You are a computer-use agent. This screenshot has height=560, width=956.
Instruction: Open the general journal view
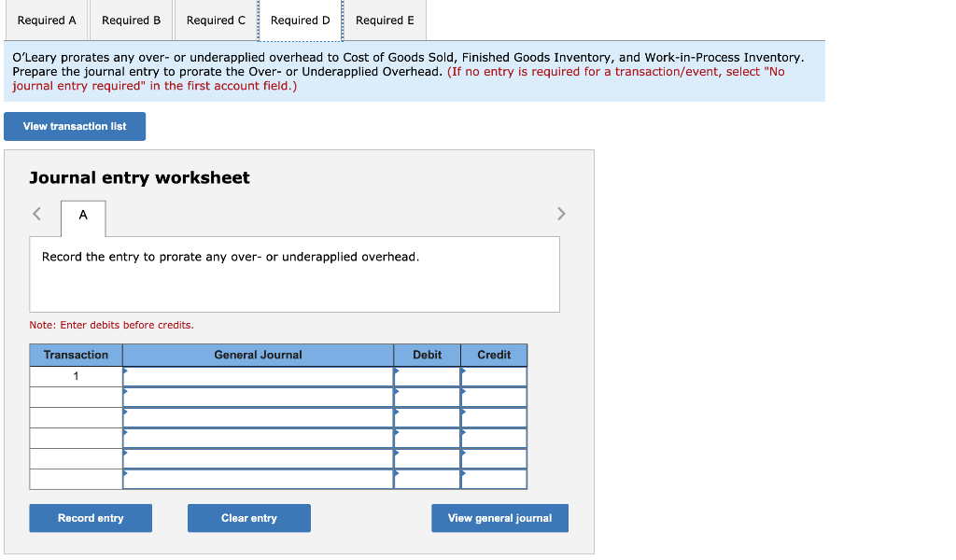[499, 518]
